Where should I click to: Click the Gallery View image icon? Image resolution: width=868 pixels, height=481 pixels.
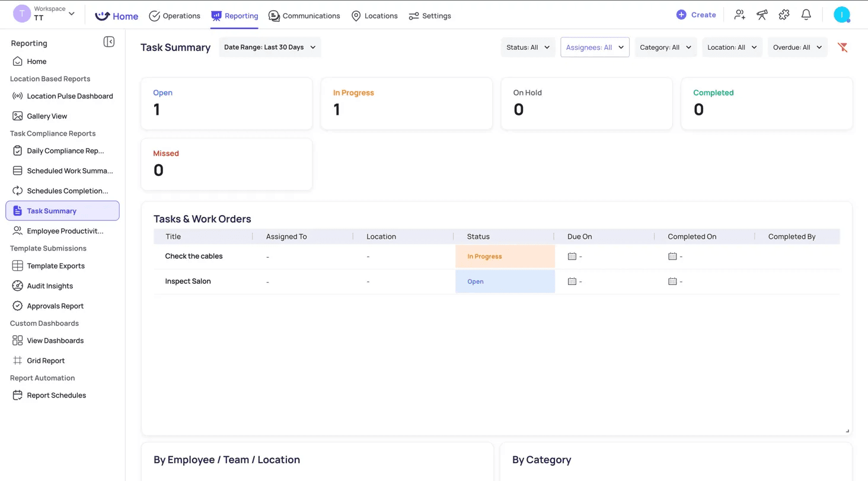pyautogui.click(x=18, y=116)
